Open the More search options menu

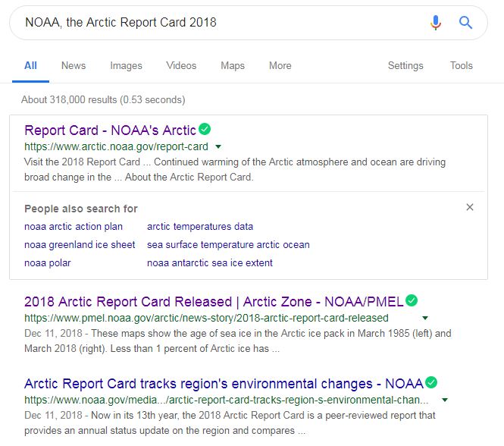[280, 66]
